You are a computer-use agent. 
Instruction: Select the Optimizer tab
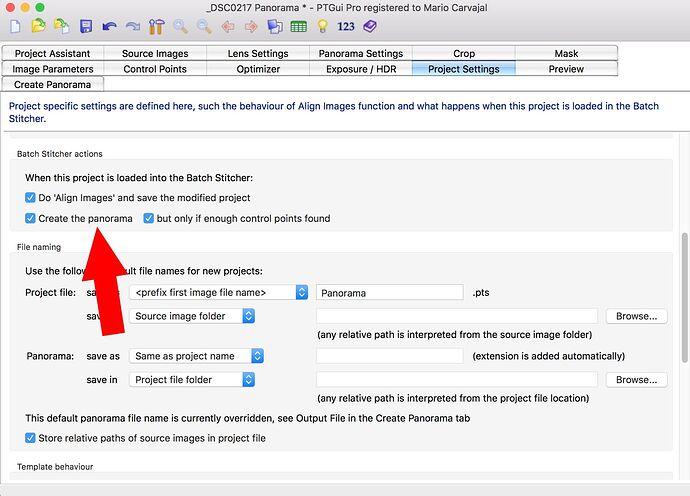click(258, 69)
